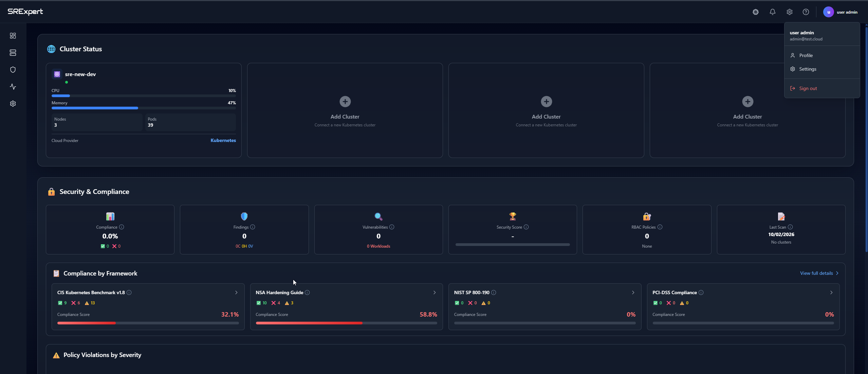Image resolution: width=868 pixels, height=374 pixels.
Task: Open the Compliance info tooltip icon
Action: pyautogui.click(x=121, y=227)
